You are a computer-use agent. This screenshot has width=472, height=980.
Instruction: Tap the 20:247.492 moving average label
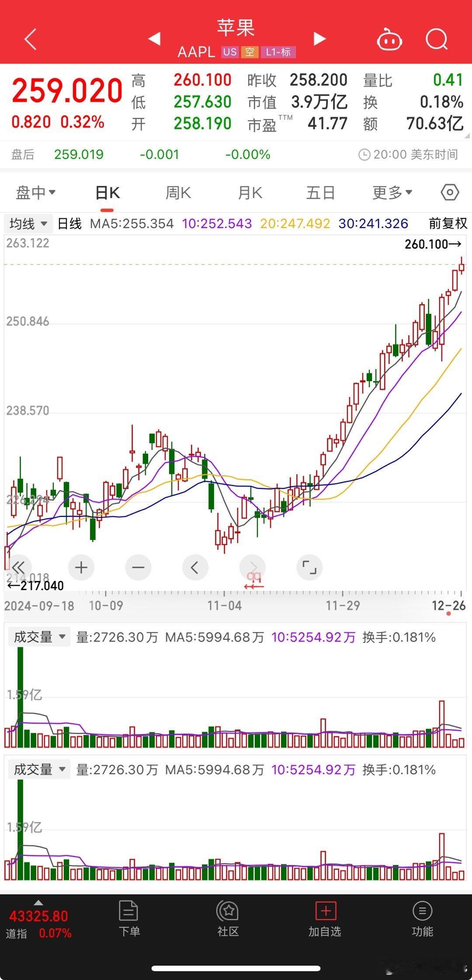coord(295,223)
